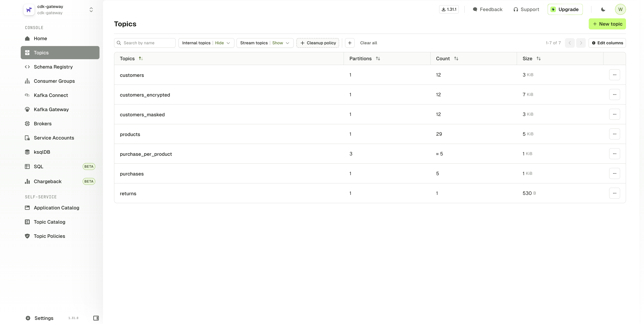Open ksqlDB from sidebar
The height and width of the screenshot is (324, 644).
[42, 152]
